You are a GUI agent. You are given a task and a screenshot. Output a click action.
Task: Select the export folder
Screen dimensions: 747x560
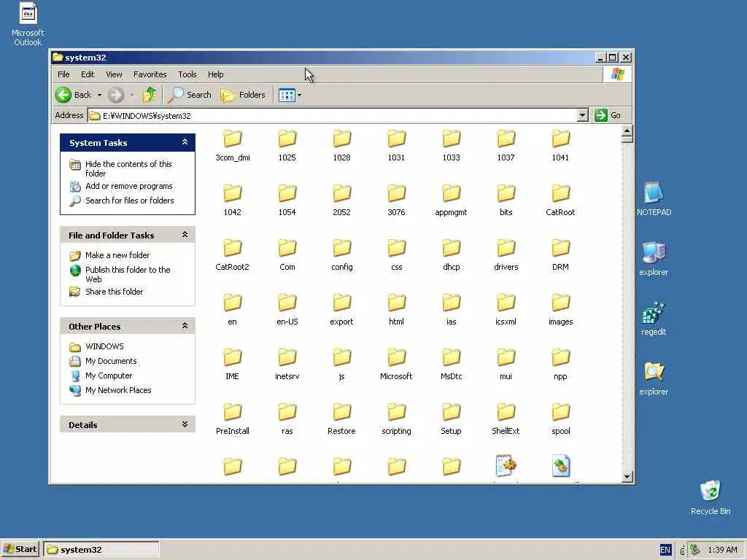[x=342, y=311]
